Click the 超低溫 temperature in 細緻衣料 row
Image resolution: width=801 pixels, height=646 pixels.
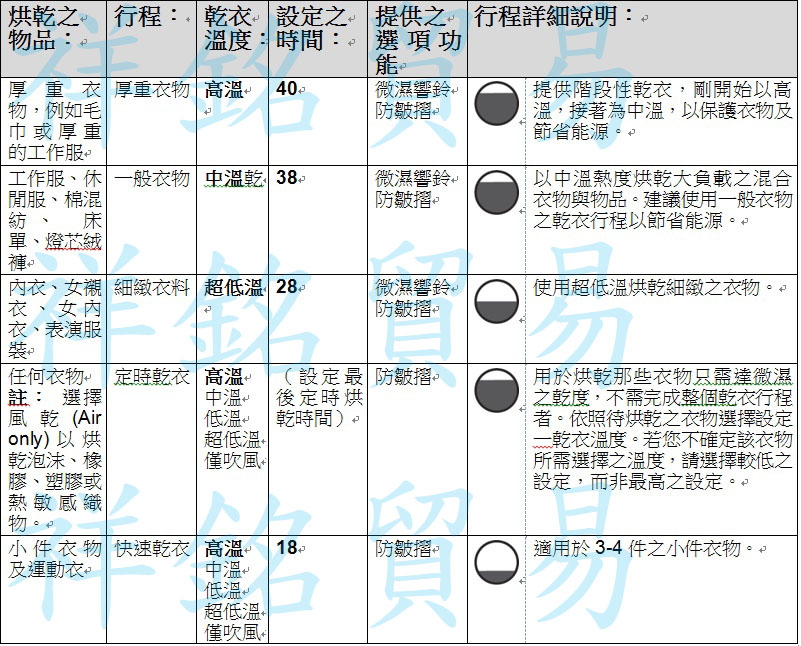233,288
